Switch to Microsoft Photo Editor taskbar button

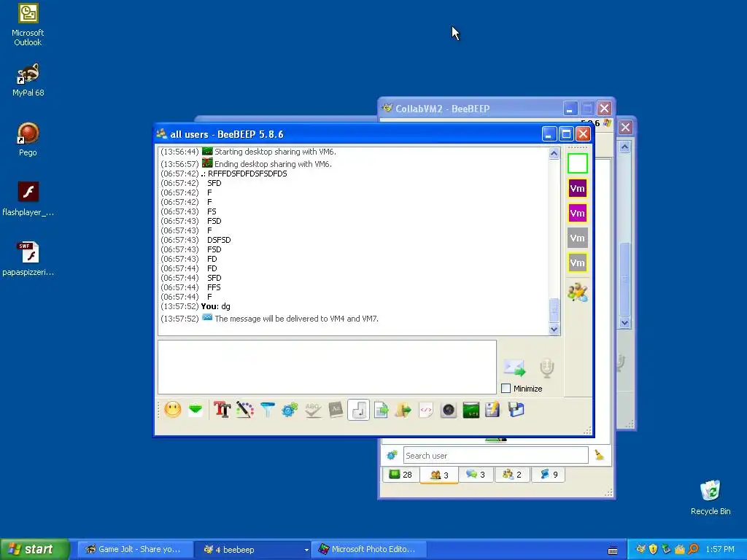tap(368, 549)
